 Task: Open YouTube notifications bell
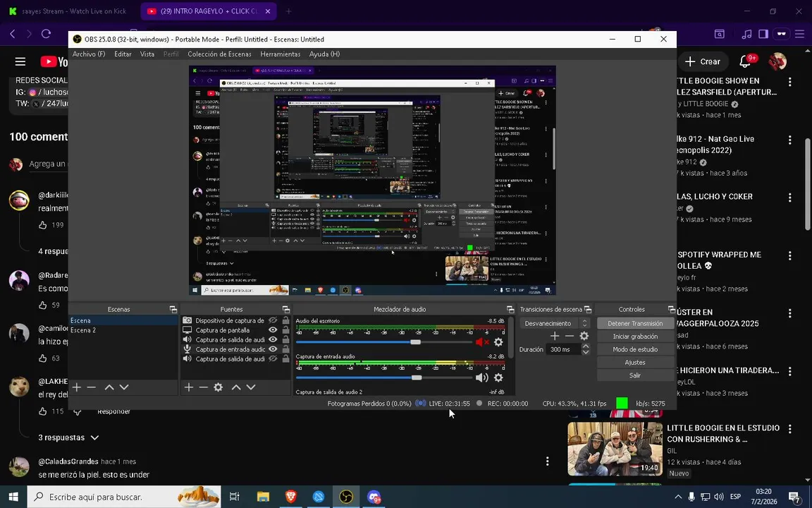click(x=744, y=61)
